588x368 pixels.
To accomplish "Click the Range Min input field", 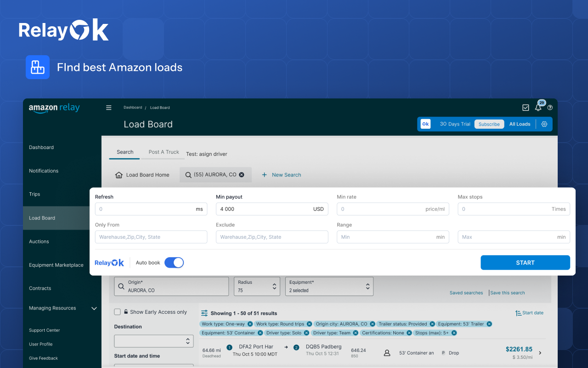I will pyautogui.click(x=393, y=237).
